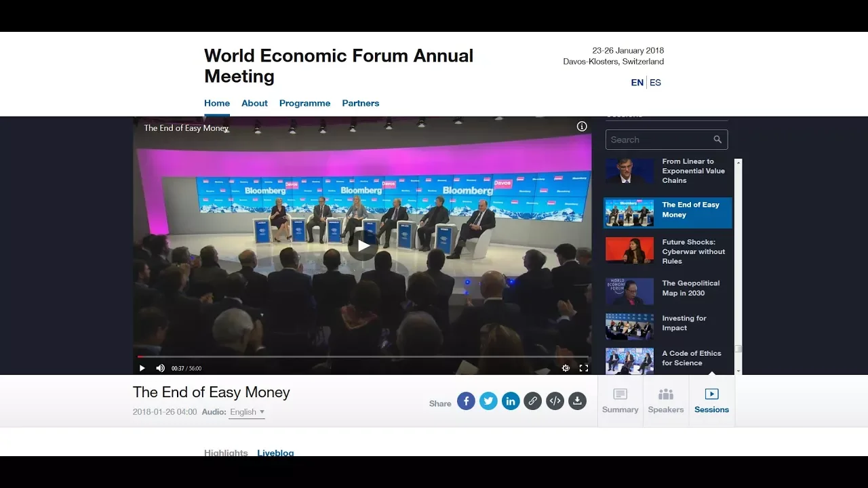Open the Summary panel

[x=620, y=401]
